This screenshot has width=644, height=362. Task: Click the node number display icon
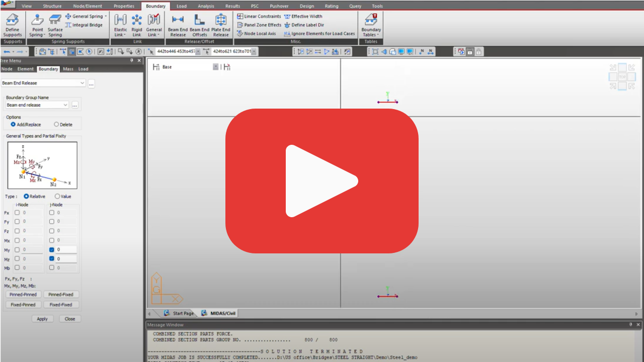click(x=422, y=52)
